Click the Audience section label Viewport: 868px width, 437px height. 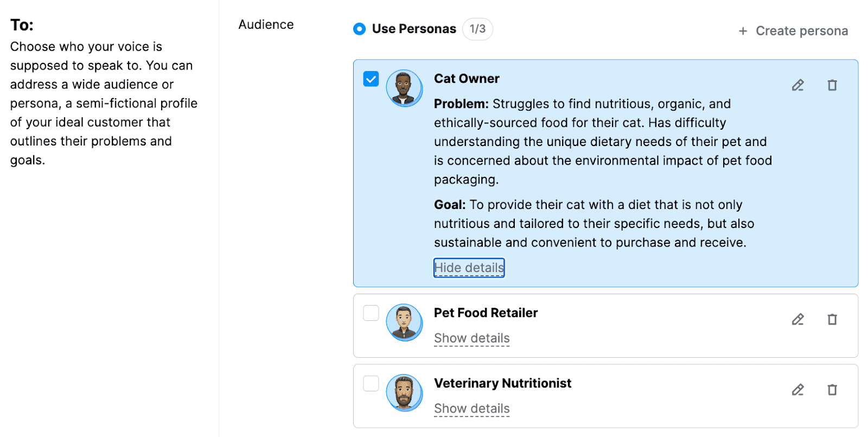pos(265,24)
